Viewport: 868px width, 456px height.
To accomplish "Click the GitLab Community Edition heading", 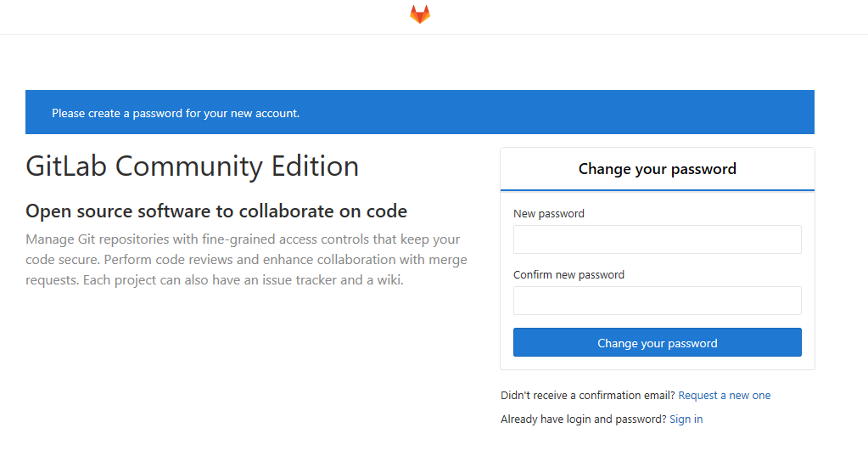I will [193, 166].
